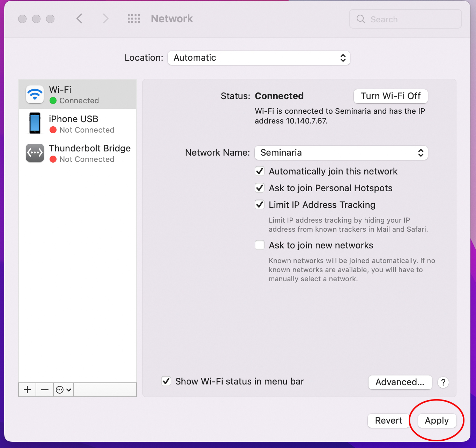Open the Location dropdown showing Automatic
This screenshot has width=476, height=448.
[259, 58]
